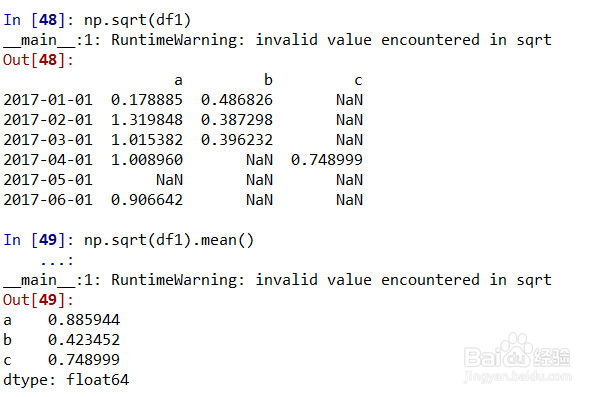Click column header c in the table
606x397 pixels.
(358, 80)
